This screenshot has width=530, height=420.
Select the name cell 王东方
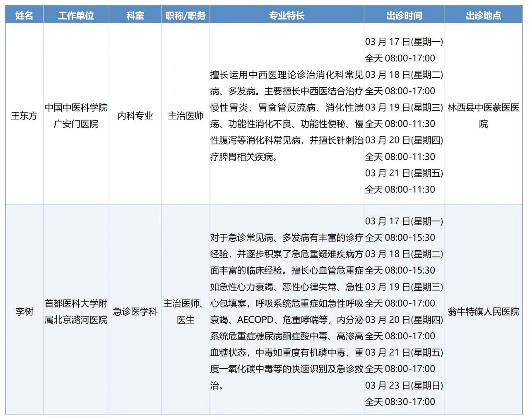point(24,115)
